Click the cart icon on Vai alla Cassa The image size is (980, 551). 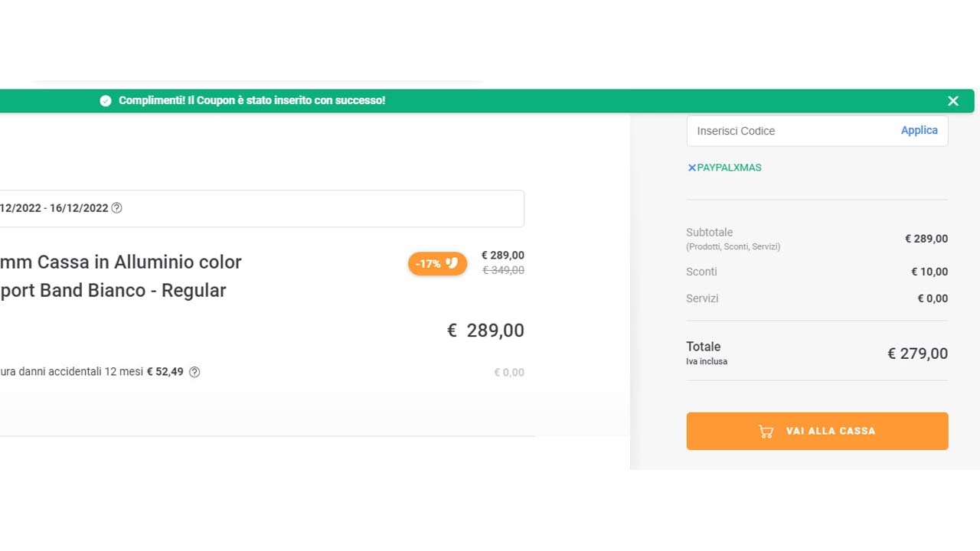pos(766,431)
